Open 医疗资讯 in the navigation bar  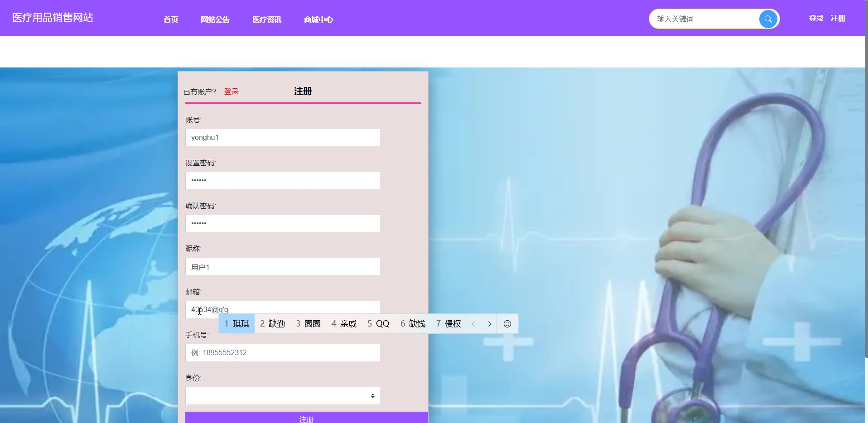click(267, 19)
